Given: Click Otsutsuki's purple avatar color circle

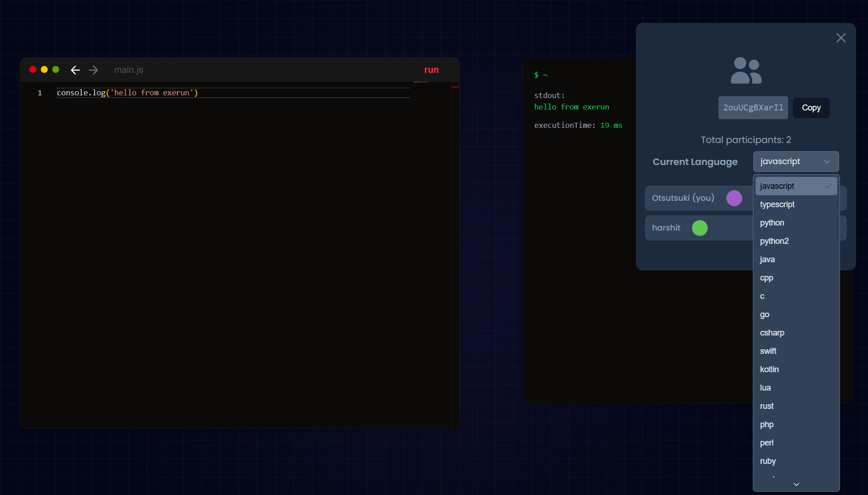Looking at the screenshot, I should (734, 198).
